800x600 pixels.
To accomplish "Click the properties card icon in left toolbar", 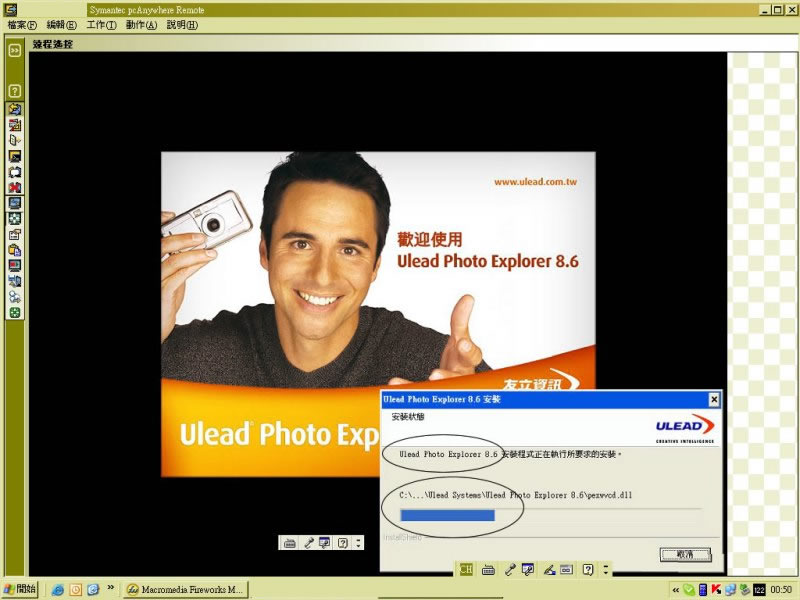I will click(x=14, y=235).
